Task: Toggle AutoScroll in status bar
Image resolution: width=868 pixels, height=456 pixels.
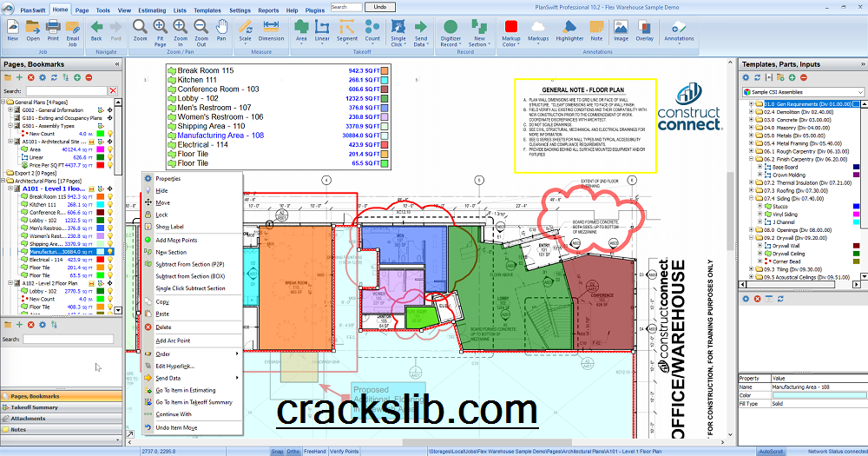Action: pos(771,452)
